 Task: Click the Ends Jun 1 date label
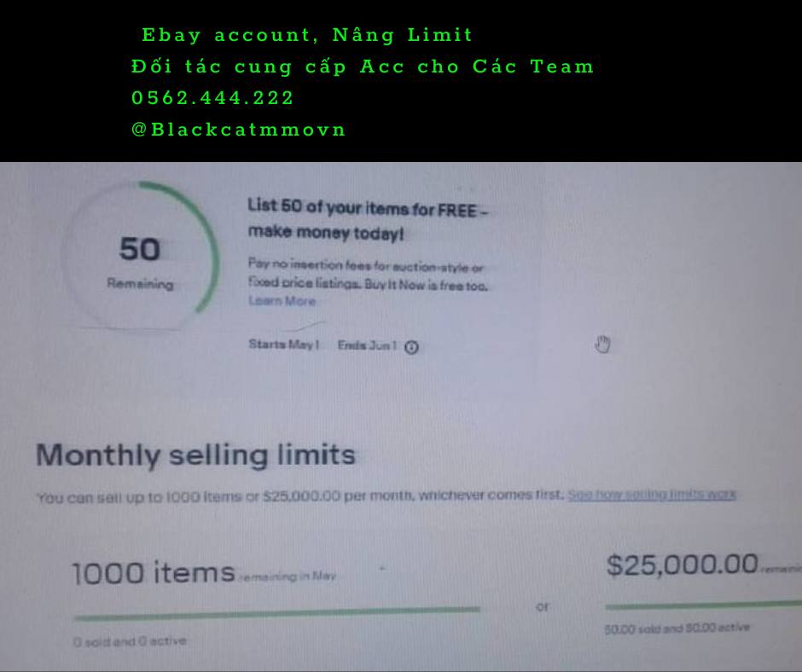367,345
